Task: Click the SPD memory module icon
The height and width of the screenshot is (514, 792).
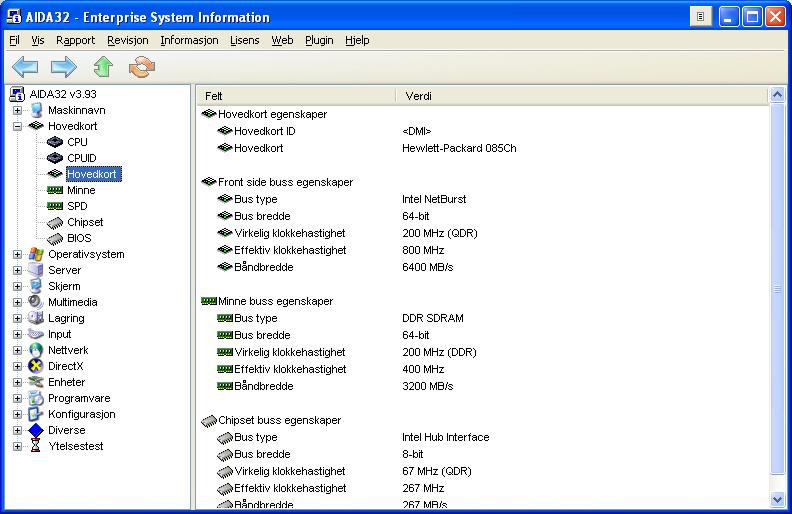Action: pyautogui.click(x=55, y=207)
